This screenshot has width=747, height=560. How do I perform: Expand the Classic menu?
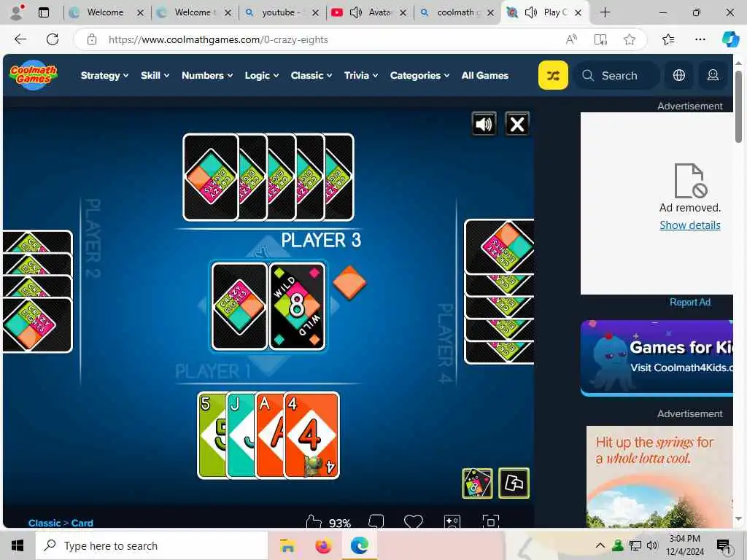pos(311,75)
